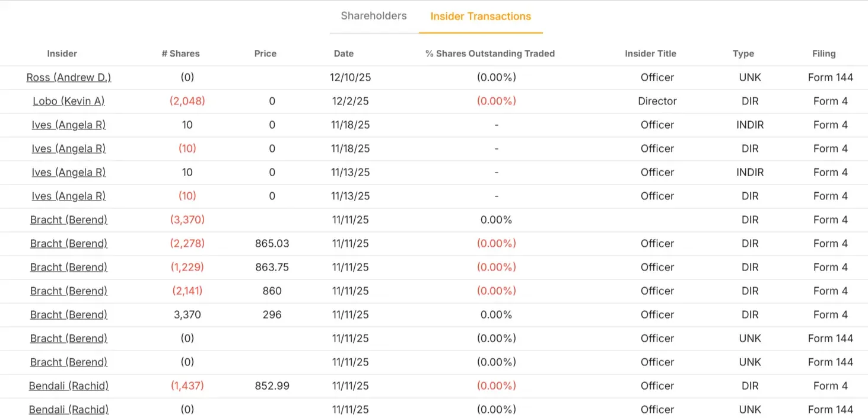The image size is (868, 420).
Task: Open Ross (Andrew D.) insider link
Action: click(x=69, y=77)
